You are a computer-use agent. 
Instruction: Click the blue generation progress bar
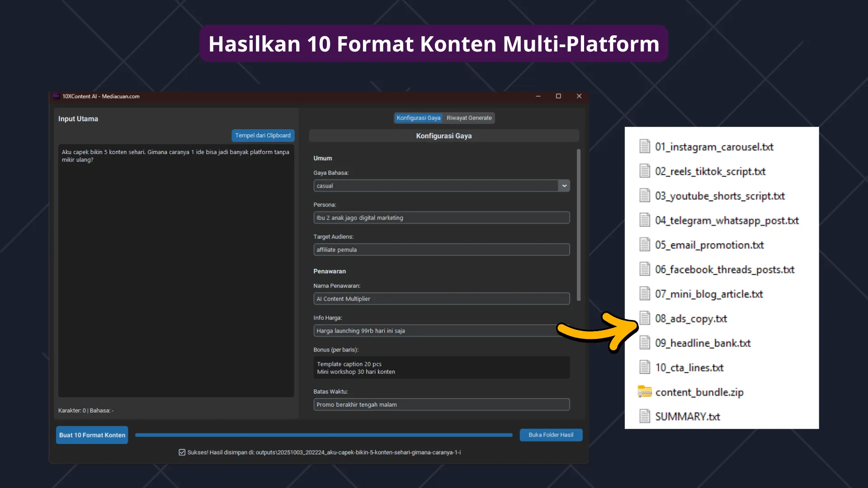coord(324,435)
